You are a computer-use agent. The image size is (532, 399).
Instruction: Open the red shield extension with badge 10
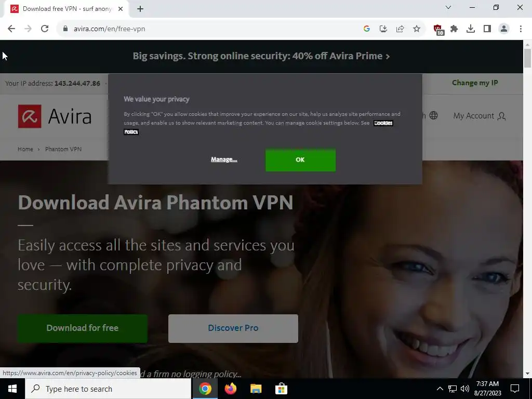tap(438, 30)
